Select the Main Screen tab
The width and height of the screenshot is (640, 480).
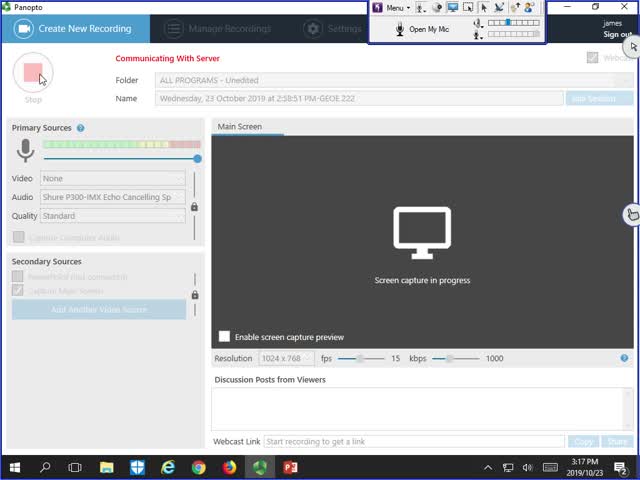pyautogui.click(x=240, y=127)
